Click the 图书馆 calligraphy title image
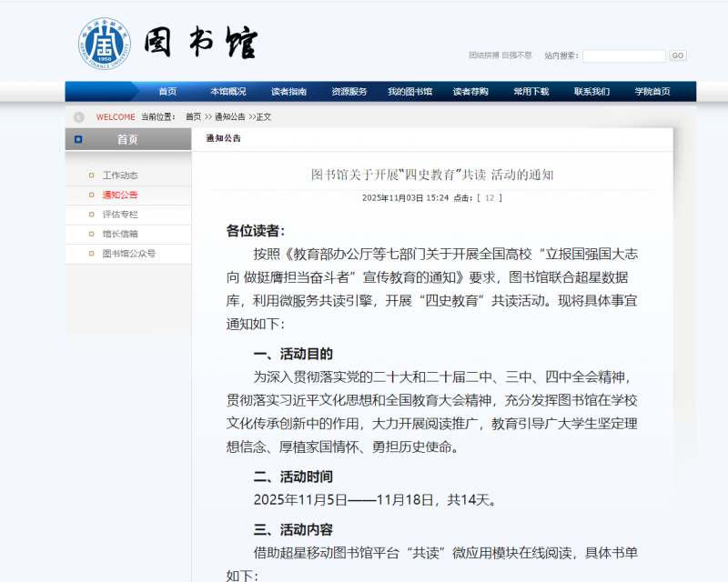Viewport: 728px width, 582px height. pos(201,44)
